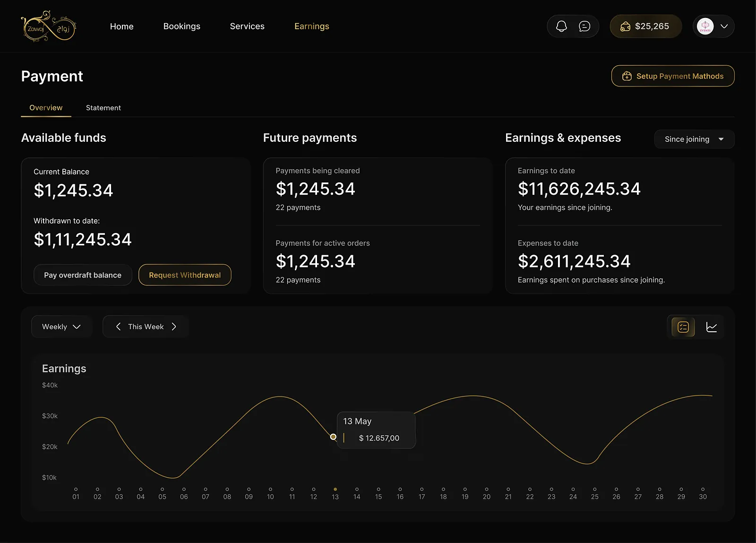
Task: Go to previous week arrow
Action: (x=118, y=327)
